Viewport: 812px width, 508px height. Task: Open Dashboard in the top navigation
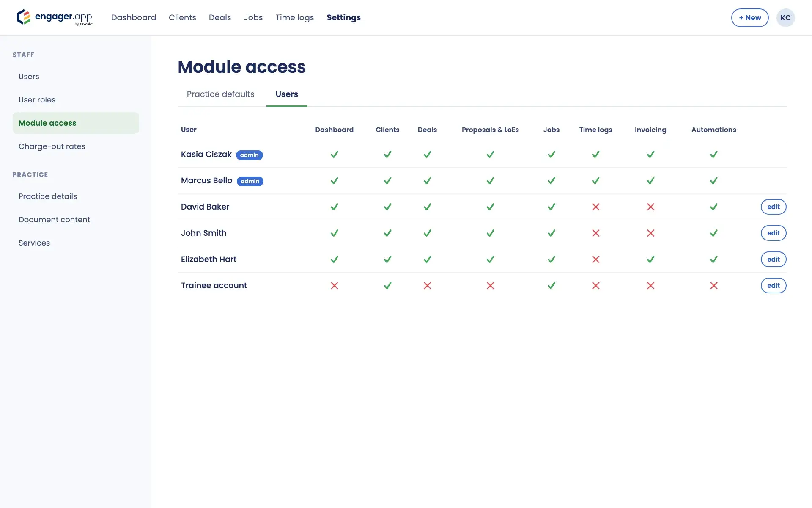click(x=134, y=17)
